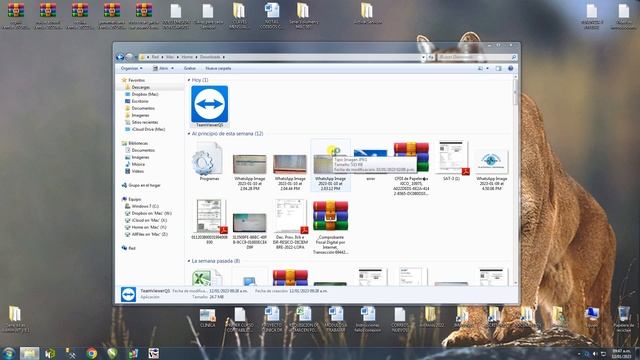Screen dimensions: 640x360
Task: Select the image file starting with 313509FE
Action: (249, 231)
